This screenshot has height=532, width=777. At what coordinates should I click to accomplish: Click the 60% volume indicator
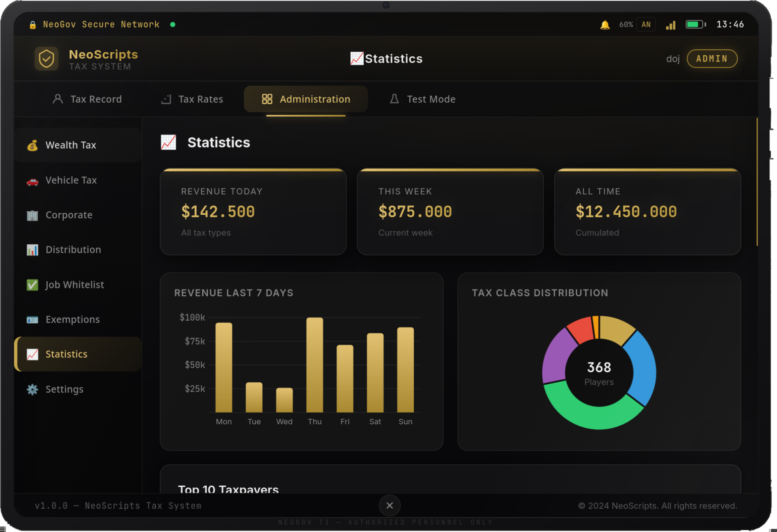pos(626,24)
